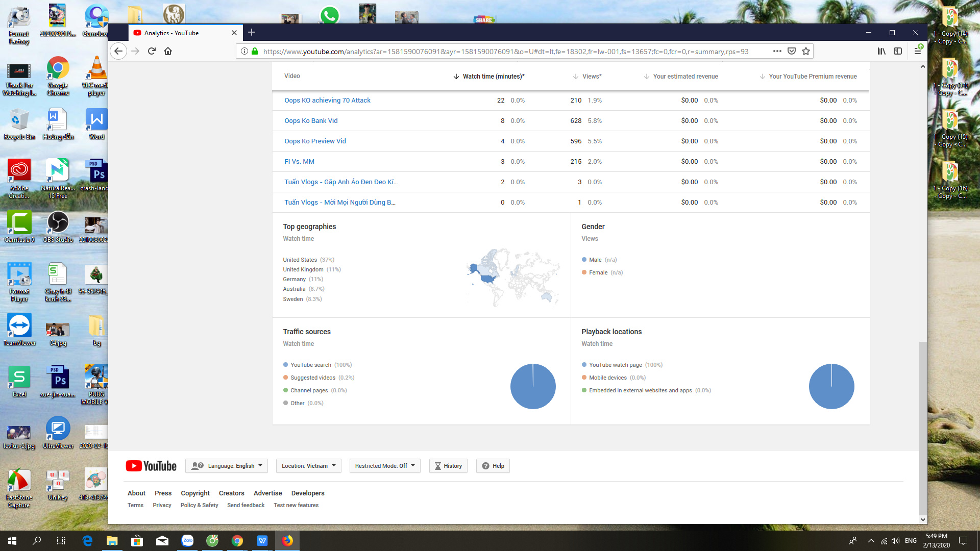Open the browser home page icon

tap(168, 51)
